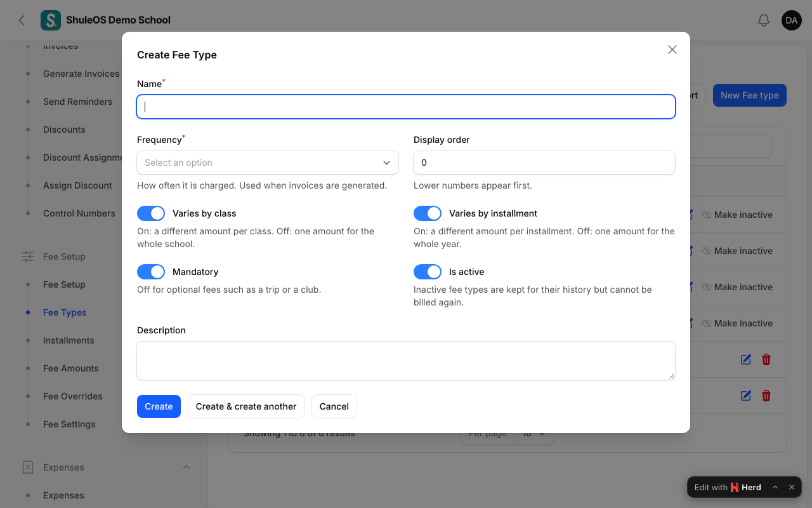Turn off the Mandatory switch
The height and width of the screenshot is (508, 812).
pyautogui.click(x=151, y=272)
